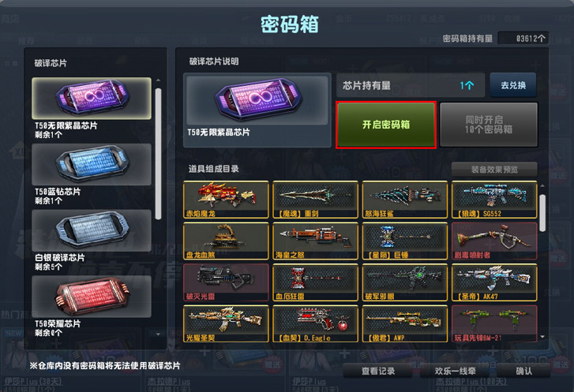
Task: Open 装备效果预览 equipment preview
Action: (x=494, y=170)
